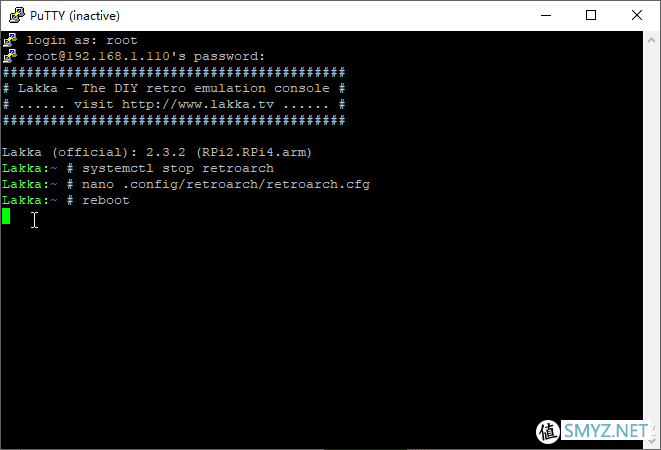Click the scrollbar down arrow
Viewport: 661px width, 450px height.
(651, 440)
